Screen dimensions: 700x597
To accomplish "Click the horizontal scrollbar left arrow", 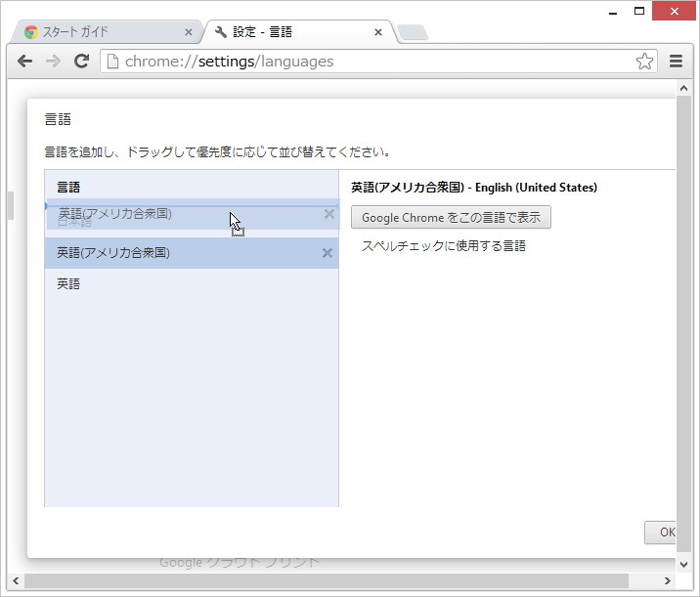I will click(x=16, y=580).
